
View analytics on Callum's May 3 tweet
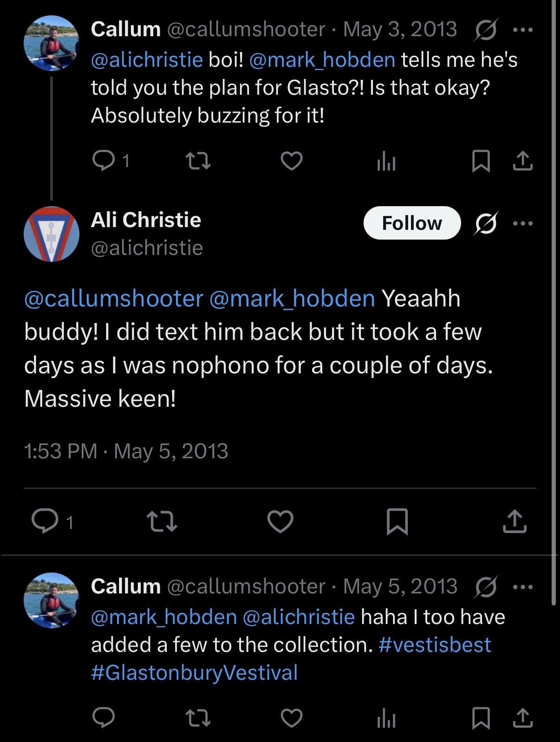tap(386, 161)
